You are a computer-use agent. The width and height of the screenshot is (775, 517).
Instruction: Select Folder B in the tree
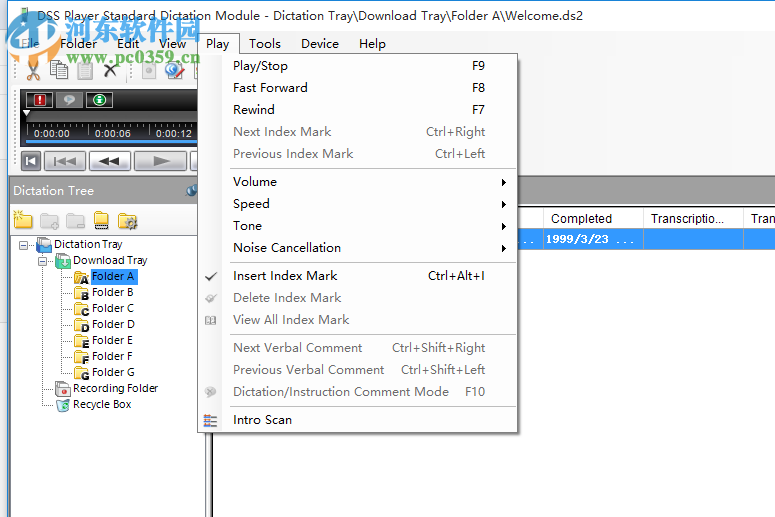[112, 293]
